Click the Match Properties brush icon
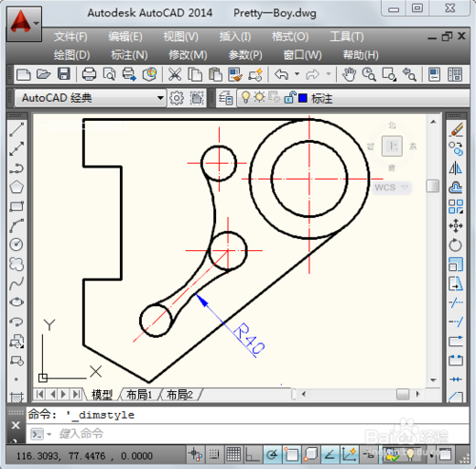Viewport: 476px width, 469px height. click(235, 74)
